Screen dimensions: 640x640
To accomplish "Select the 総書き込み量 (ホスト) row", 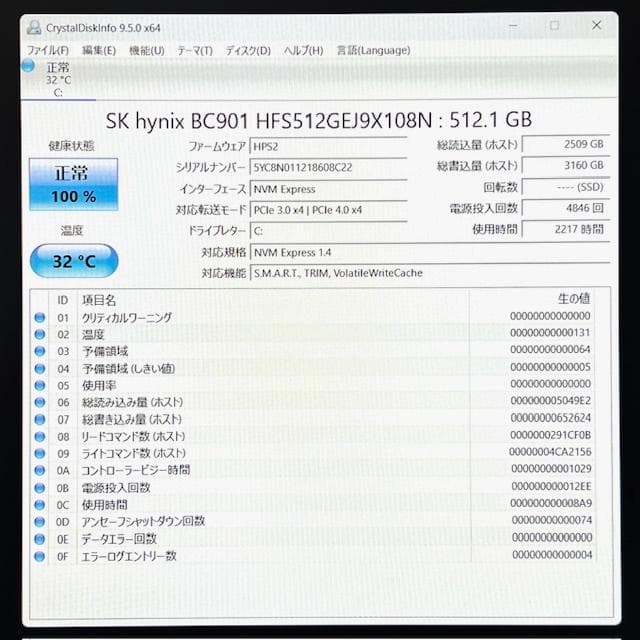I will [313, 419].
